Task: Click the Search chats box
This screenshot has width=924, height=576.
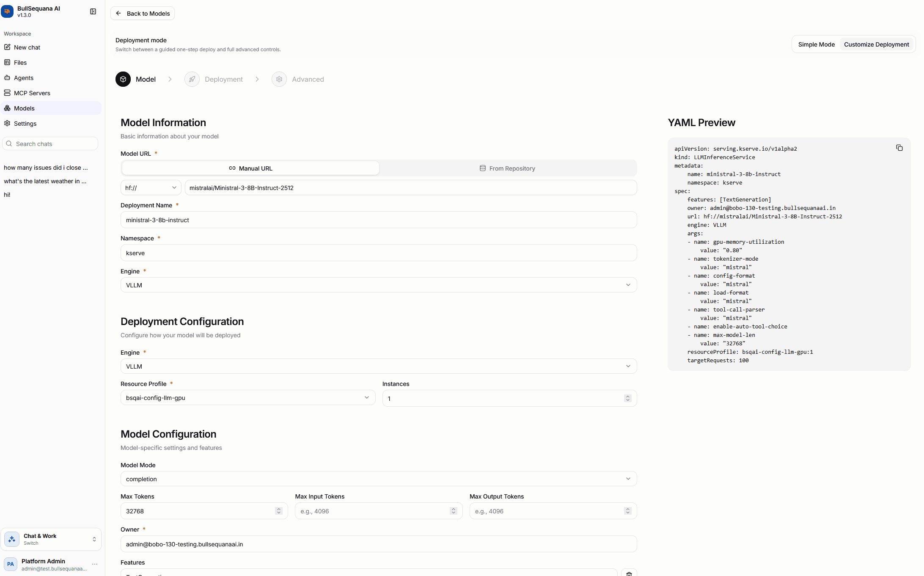Action: click(x=50, y=144)
